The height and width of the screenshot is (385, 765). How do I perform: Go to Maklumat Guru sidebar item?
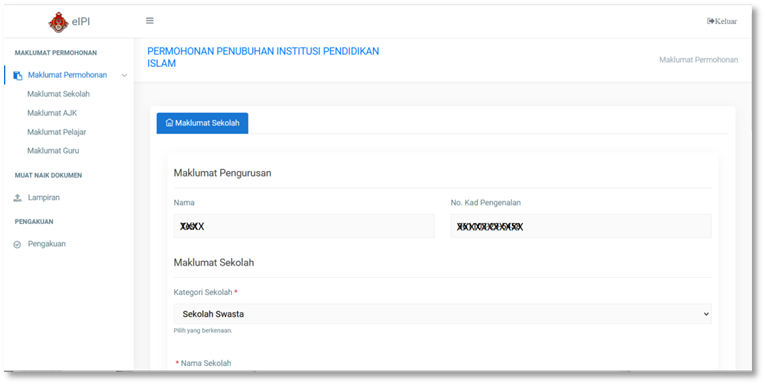click(x=53, y=150)
